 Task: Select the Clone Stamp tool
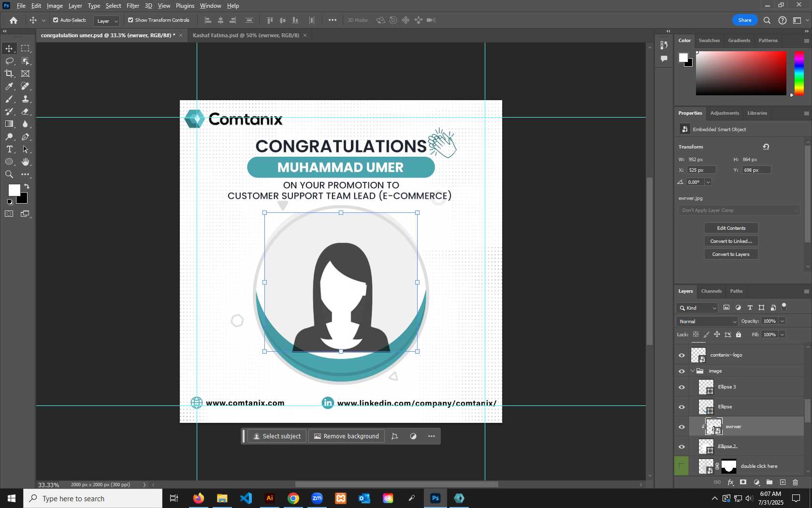click(x=26, y=99)
